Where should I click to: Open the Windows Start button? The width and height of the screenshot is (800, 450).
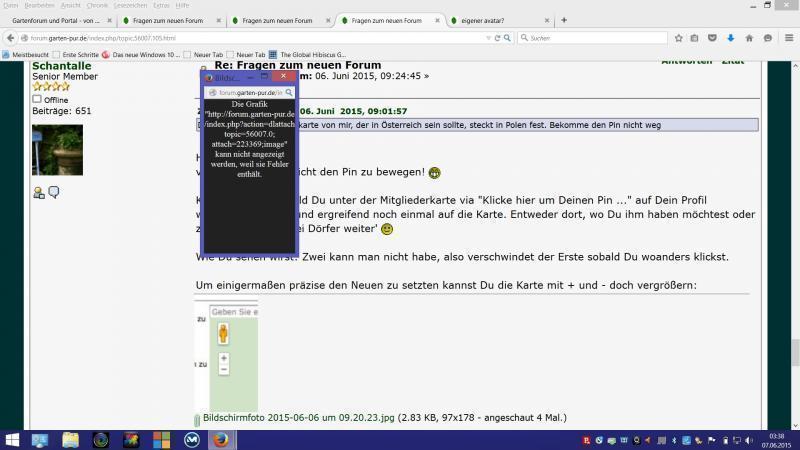pos(12,439)
